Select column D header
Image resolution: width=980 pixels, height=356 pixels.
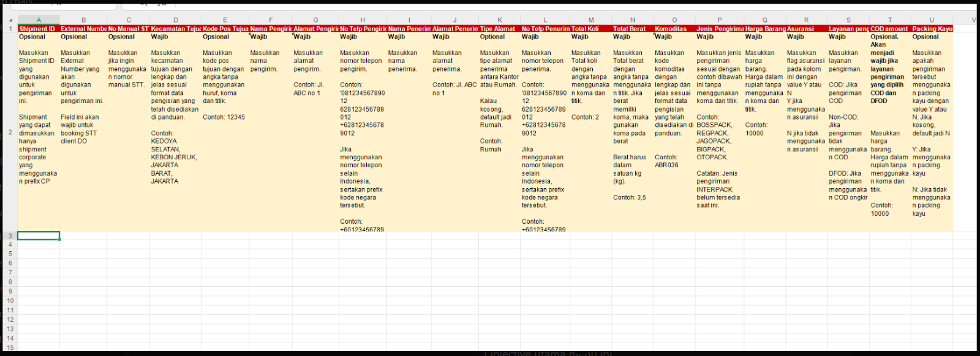(x=175, y=20)
